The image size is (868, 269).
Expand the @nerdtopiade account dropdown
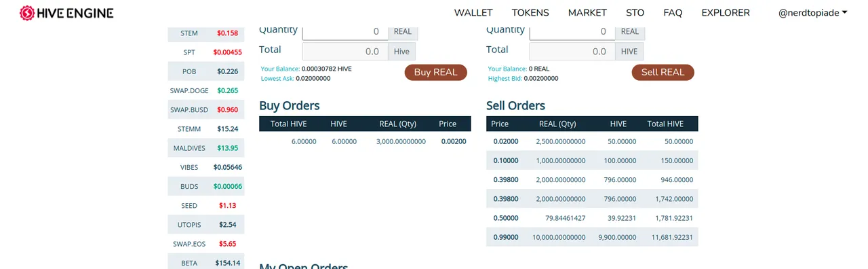pos(812,13)
